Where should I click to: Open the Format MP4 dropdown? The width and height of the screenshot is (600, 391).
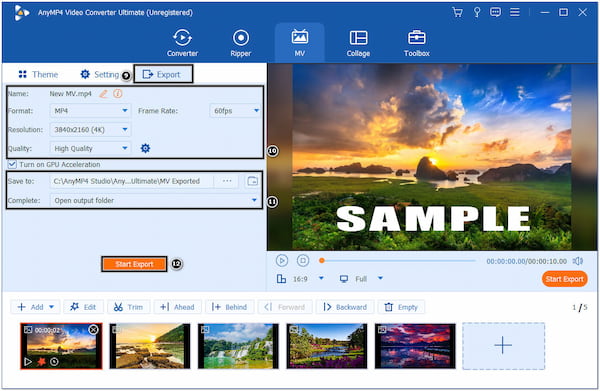[90, 111]
